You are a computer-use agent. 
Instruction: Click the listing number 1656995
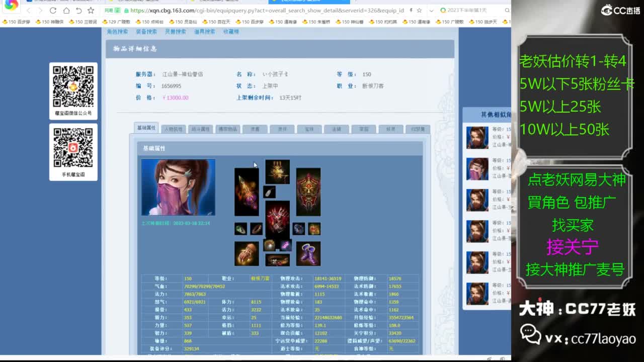(171, 86)
